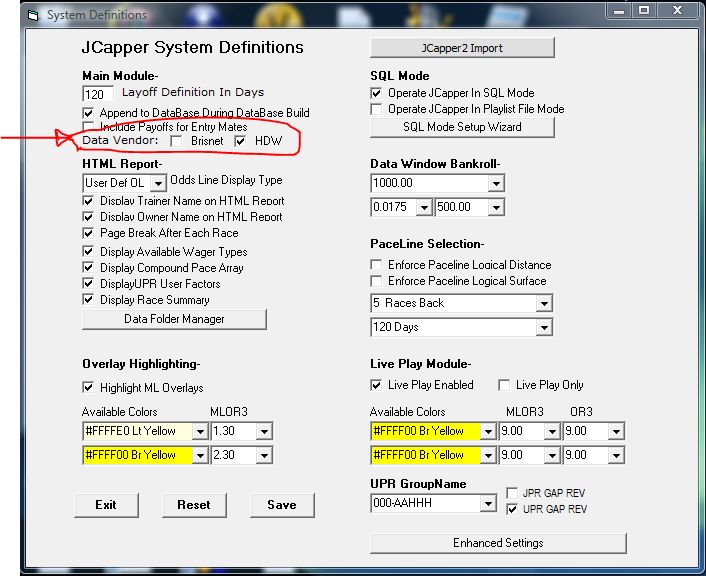Screen dimensions: 706x576
Task: Toggle Display Compound Pace Array
Action: click(x=88, y=268)
